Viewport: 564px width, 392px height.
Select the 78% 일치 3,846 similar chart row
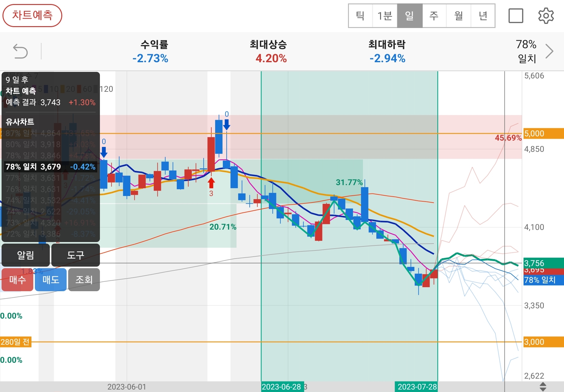tap(50, 156)
